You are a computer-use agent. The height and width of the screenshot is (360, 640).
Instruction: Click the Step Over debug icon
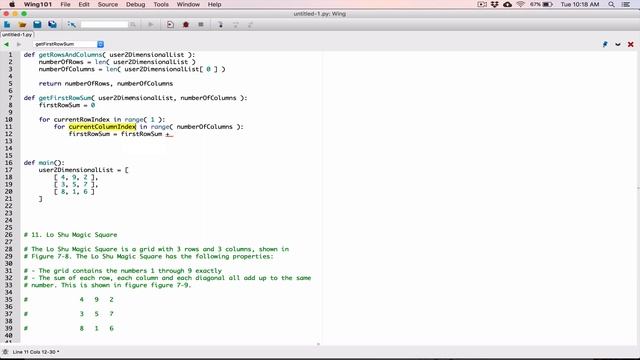pyautogui.click(x=236, y=24)
